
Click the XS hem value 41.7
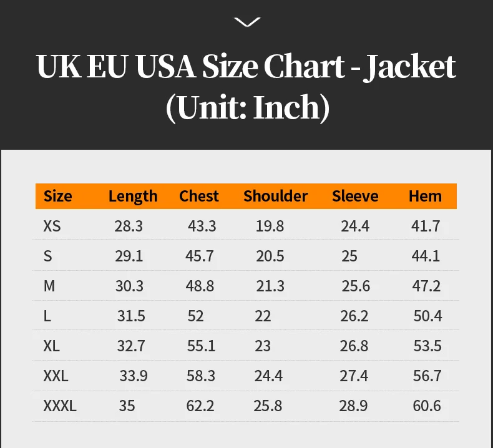(x=426, y=226)
